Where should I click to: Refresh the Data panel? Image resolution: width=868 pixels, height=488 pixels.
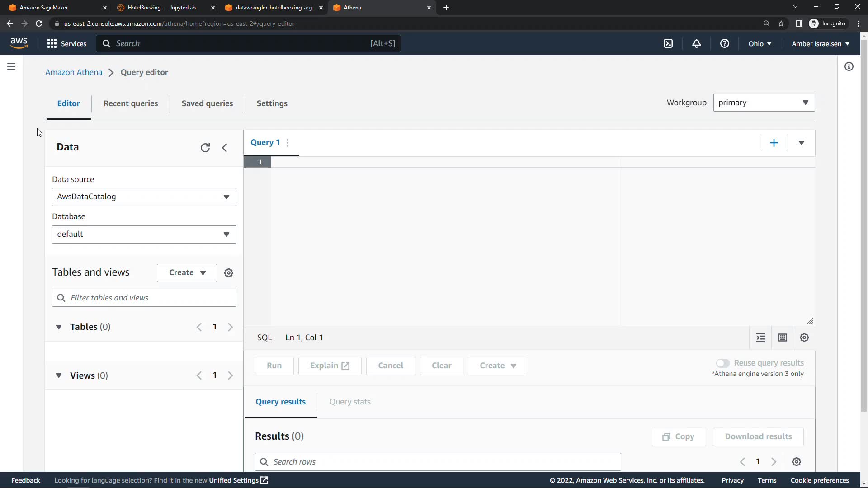pos(205,148)
